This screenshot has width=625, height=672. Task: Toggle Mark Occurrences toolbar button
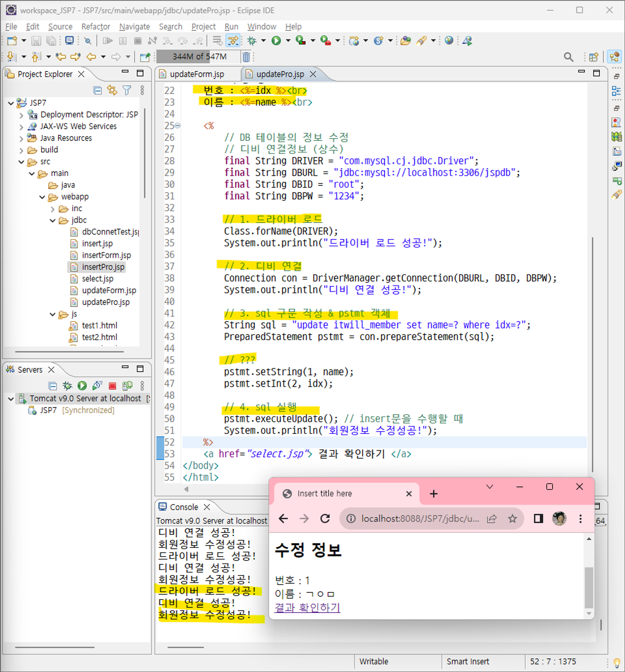pyautogui.click(x=233, y=41)
